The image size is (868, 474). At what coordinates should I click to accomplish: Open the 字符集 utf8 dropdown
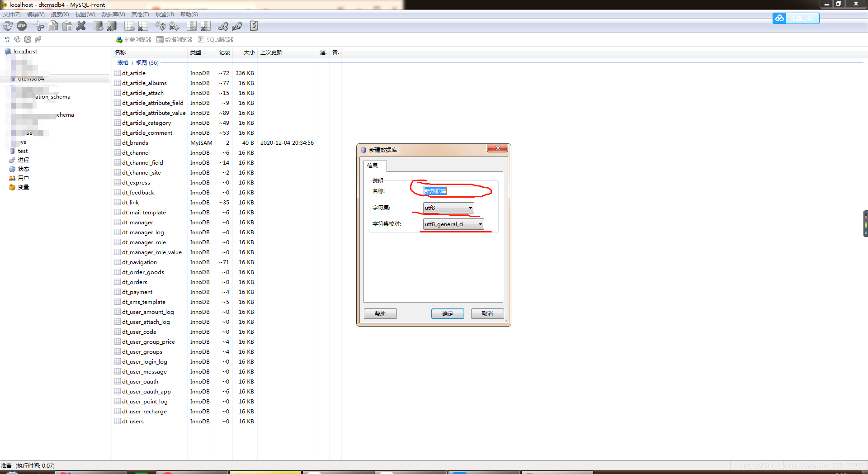(x=448, y=208)
